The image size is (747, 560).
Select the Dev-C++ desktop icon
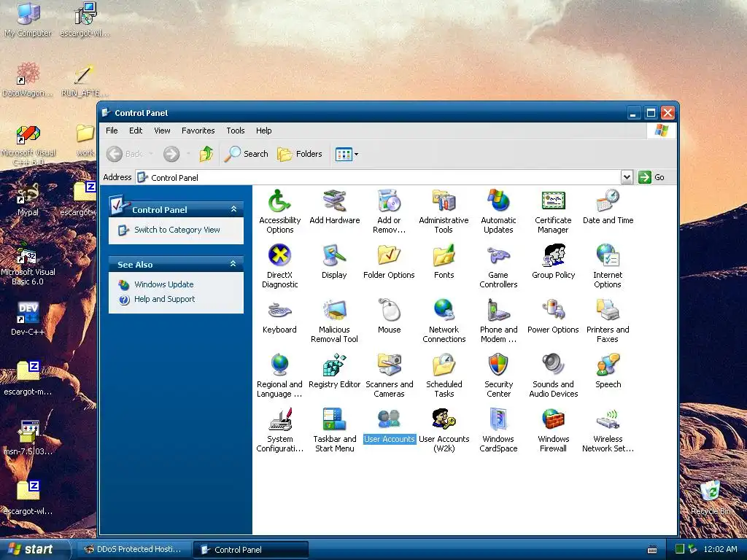[x=28, y=318]
